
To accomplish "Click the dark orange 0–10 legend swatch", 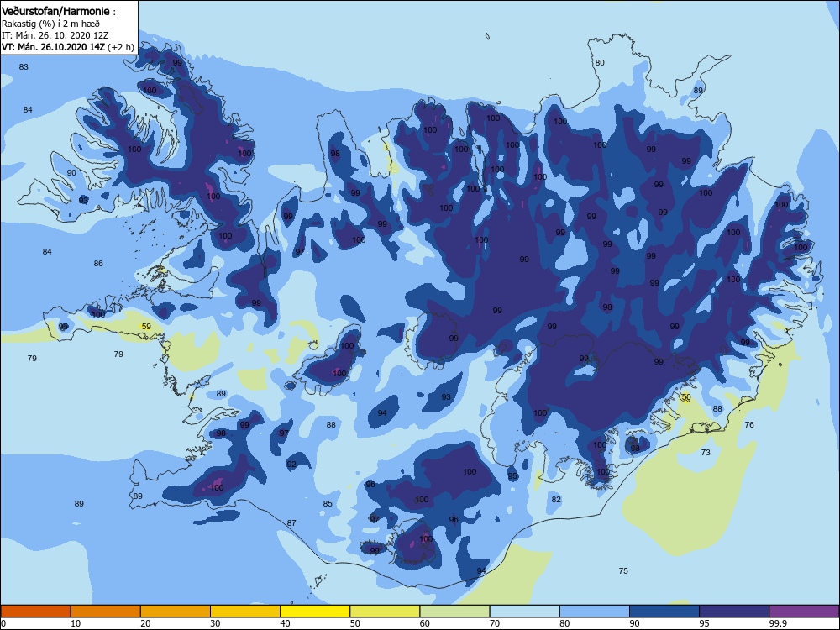I will point(35,612).
